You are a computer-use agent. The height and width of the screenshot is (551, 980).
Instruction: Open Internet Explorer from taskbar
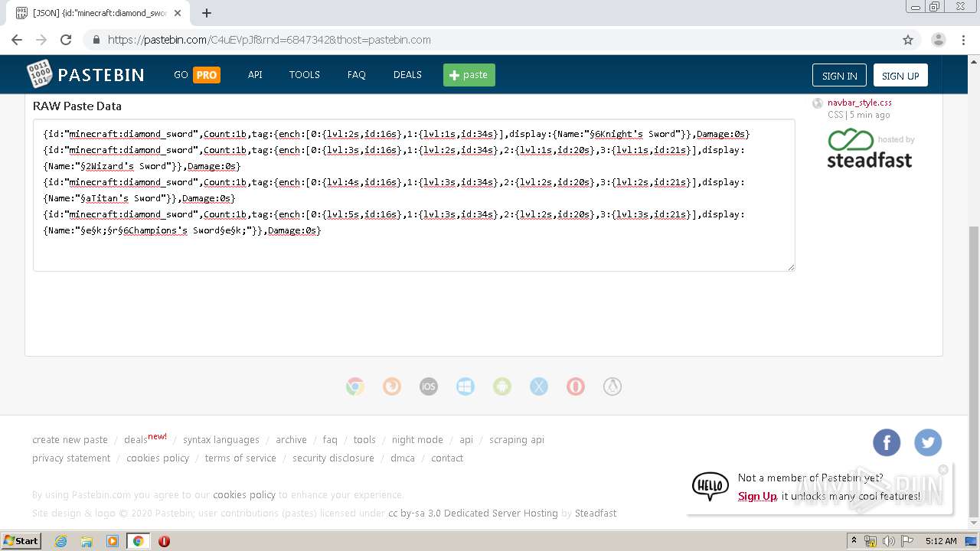60,541
